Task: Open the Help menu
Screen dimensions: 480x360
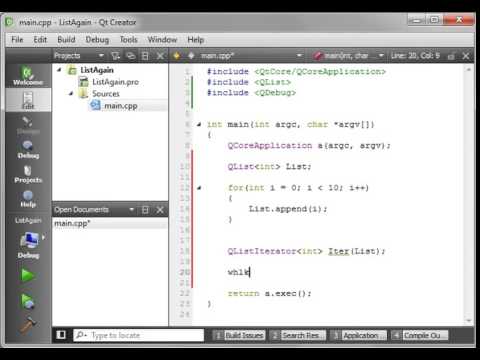Action: tap(195, 40)
